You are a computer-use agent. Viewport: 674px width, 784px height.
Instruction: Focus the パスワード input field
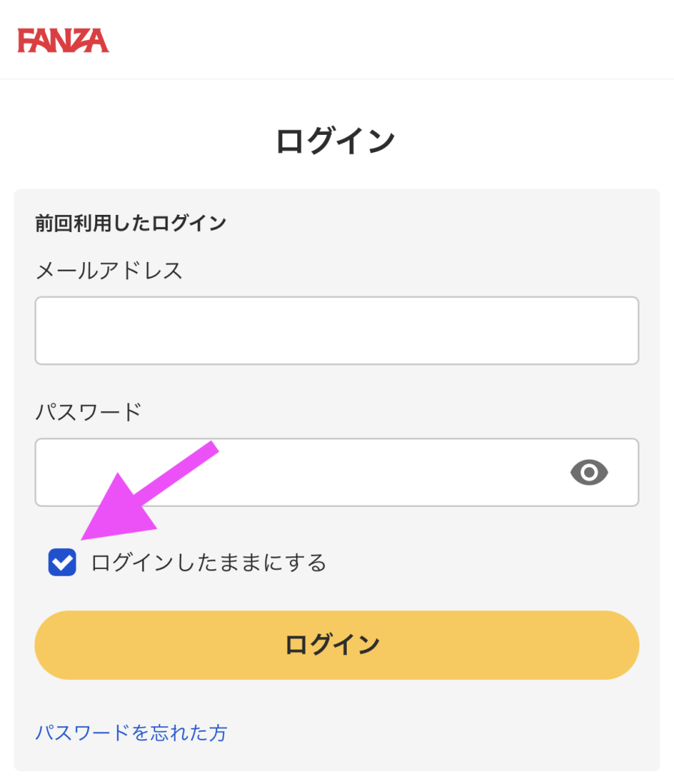[300, 472]
